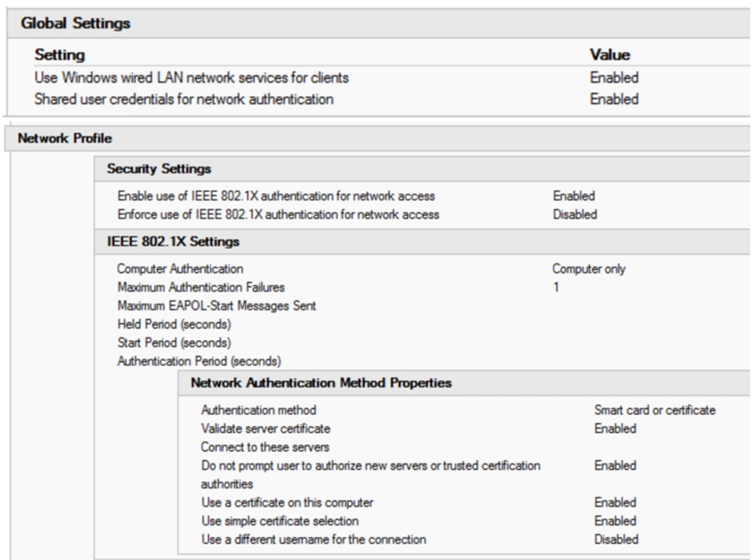Screen dimensions: 756x560
Task: Click the Setting column heading
Action: pos(58,55)
